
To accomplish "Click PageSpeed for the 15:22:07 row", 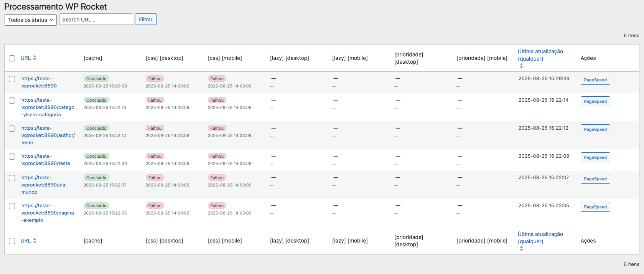I will pyautogui.click(x=595, y=179).
